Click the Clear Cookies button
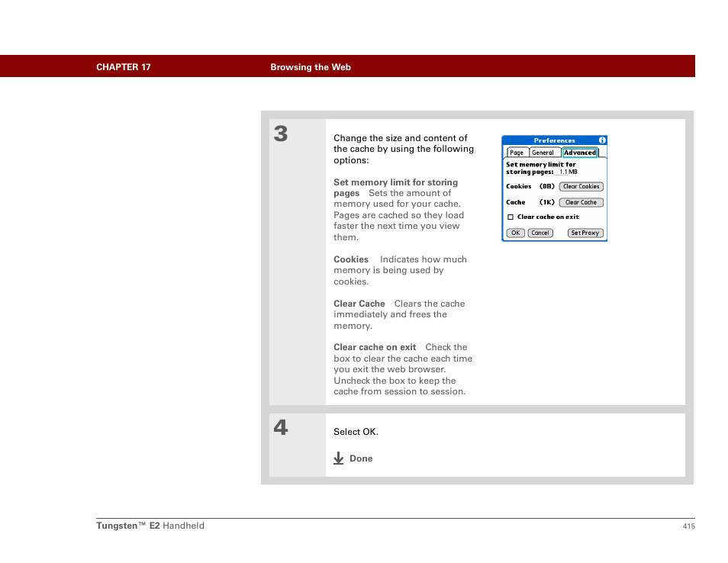 (x=581, y=187)
